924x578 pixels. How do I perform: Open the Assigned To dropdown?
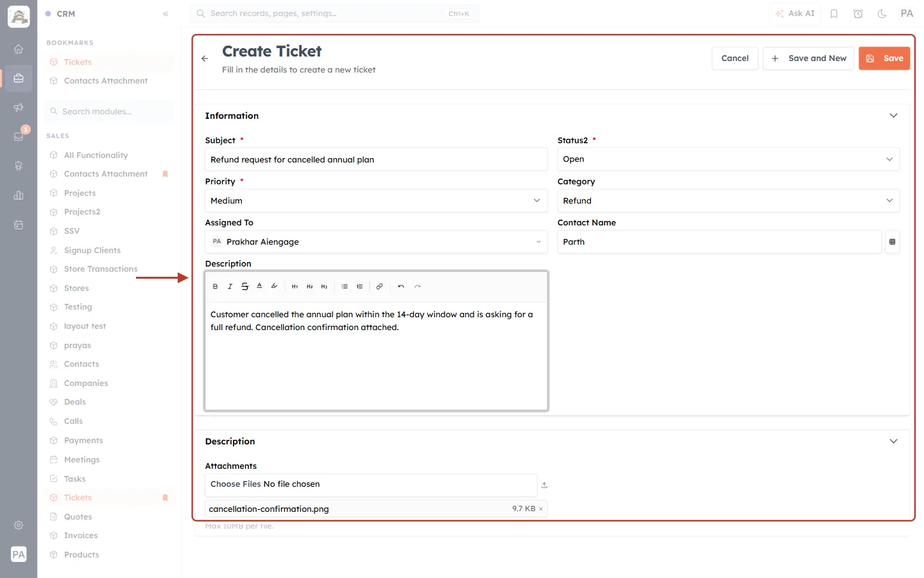(376, 242)
